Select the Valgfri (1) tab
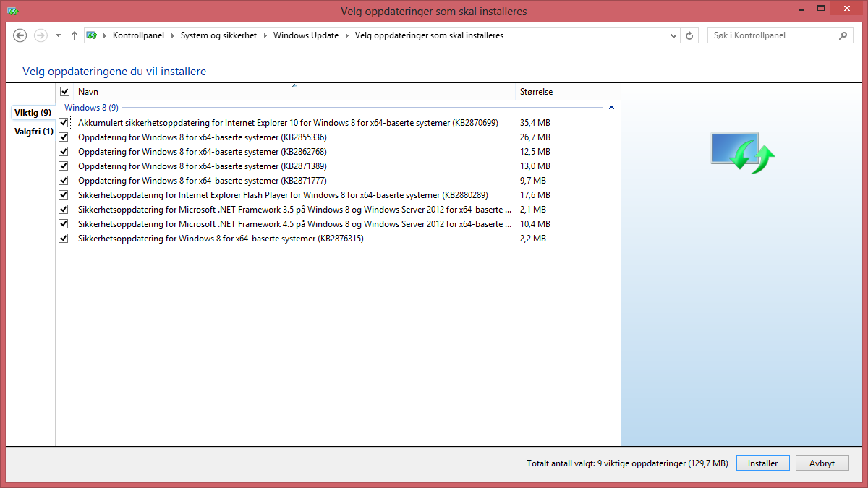Image resolution: width=868 pixels, height=488 pixels. pyautogui.click(x=33, y=132)
